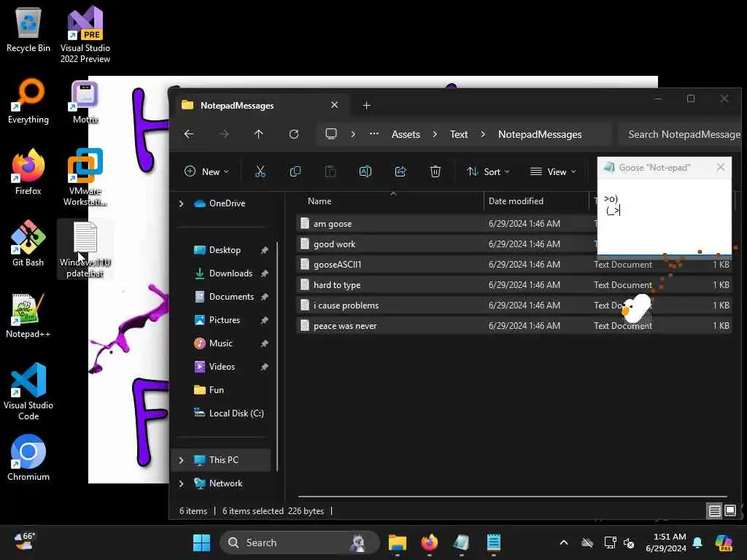Expand chevron after Assets in breadcrumb

point(435,134)
